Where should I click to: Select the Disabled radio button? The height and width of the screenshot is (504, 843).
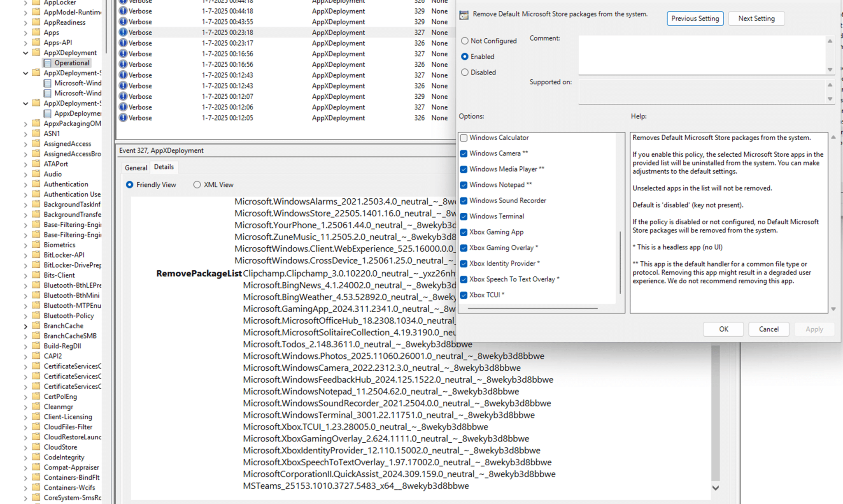point(465,72)
